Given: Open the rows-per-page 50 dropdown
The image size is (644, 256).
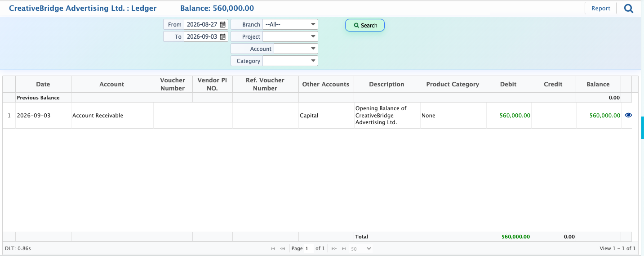Looking at the screenshot, I should click(361, 248).
